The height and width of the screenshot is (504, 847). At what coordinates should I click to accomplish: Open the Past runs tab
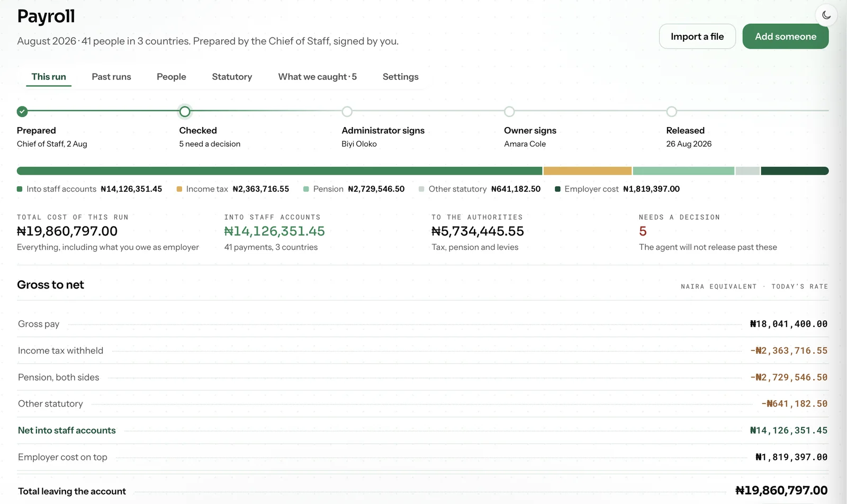(111, 77)
